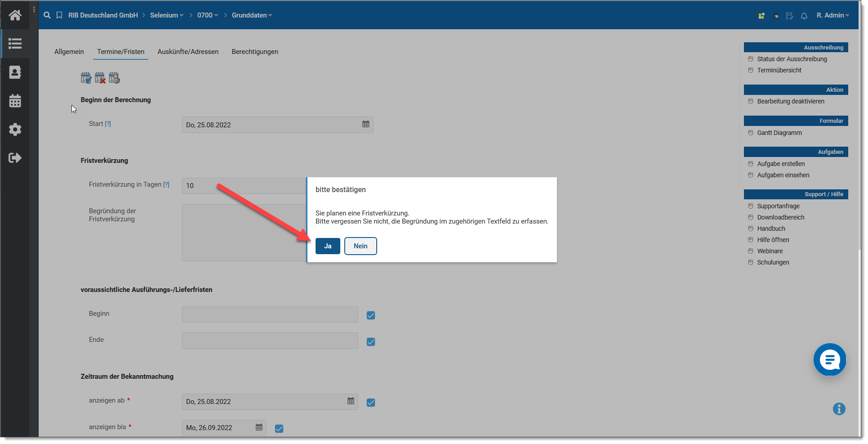Click RIB Deutschland GmbH breadcrumb
Viewport: 868px width, 444px height.
[x=103, y=15]
